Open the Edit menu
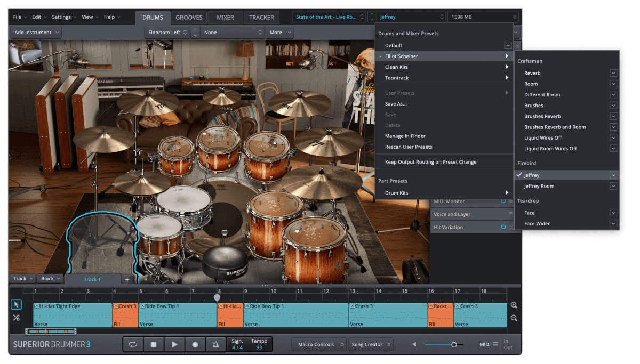Image resolution: width=640 pixels, height=364 pixels. pyautogui.click(x=39, y=17)
